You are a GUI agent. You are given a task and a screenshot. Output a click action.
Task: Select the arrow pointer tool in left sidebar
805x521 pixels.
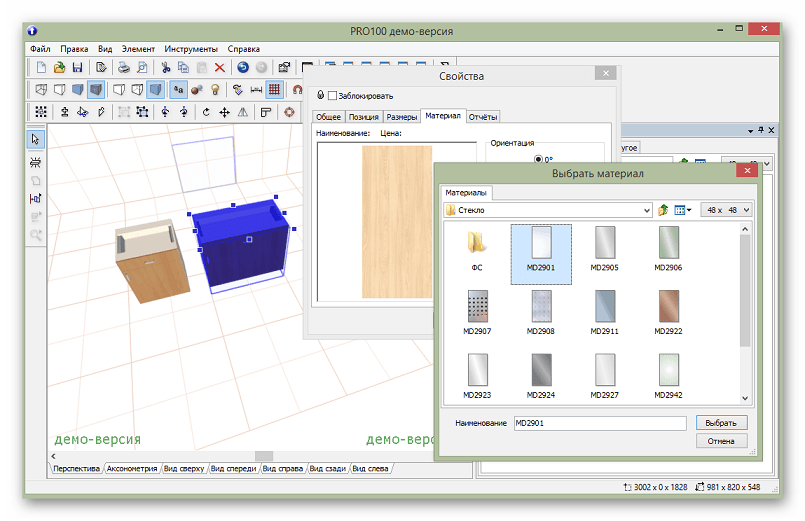pyautogui.click(x=36, y=139)
